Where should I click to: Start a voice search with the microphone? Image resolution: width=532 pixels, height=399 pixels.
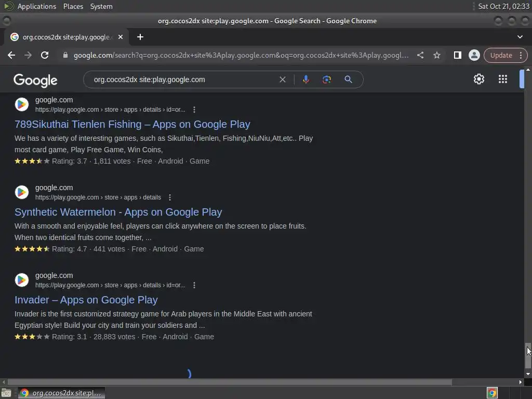point(305,79)
